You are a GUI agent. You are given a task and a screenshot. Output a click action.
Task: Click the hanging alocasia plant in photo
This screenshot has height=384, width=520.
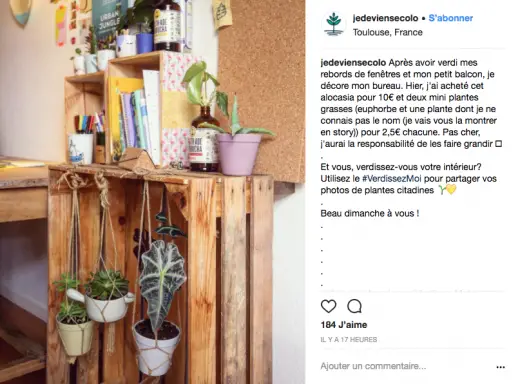(x=161, y=283)
